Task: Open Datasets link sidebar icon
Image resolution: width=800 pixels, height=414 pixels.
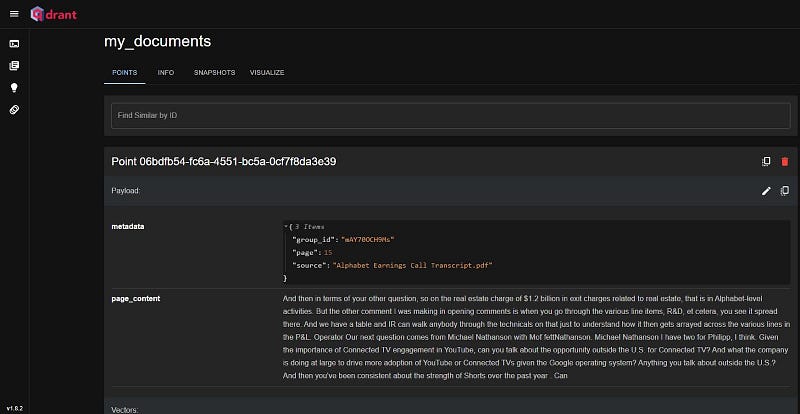Action: pos(14,109)
